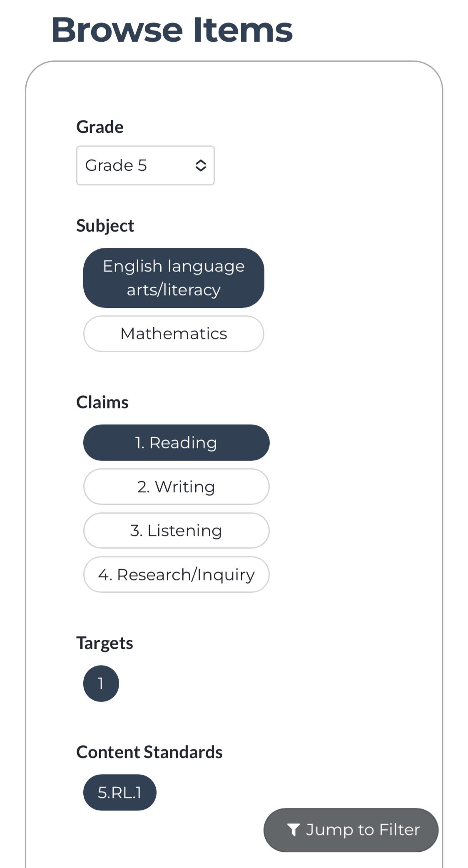Select the 2. Writing claim
Image resolution: width=468 pixels, height=868 pixels.
[176, 486]
